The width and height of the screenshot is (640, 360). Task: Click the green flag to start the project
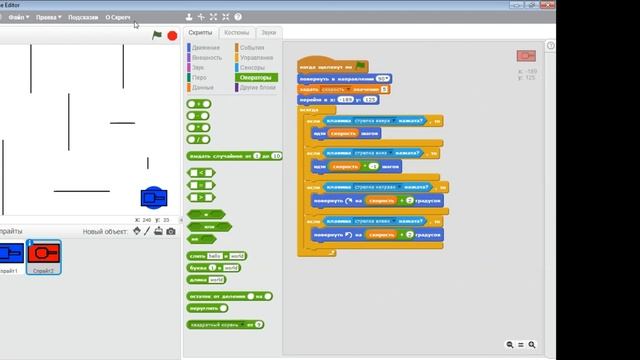click(x=157, y=35)
